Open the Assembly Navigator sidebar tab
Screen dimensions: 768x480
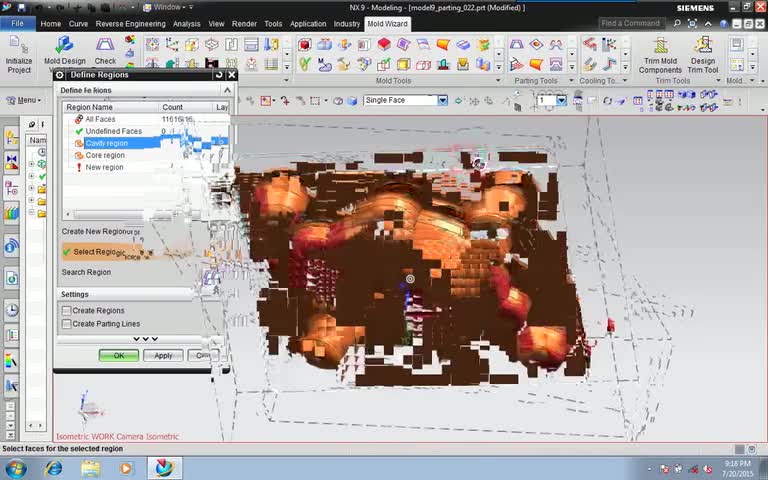(11, 138)
